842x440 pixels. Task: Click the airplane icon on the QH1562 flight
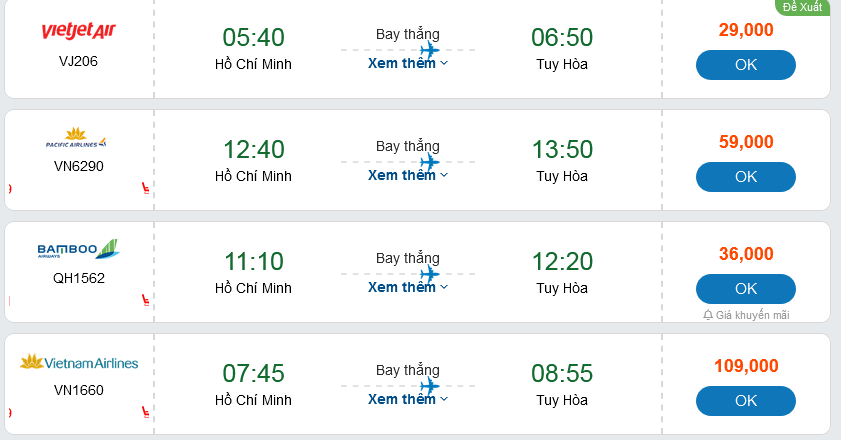point(430,274)
